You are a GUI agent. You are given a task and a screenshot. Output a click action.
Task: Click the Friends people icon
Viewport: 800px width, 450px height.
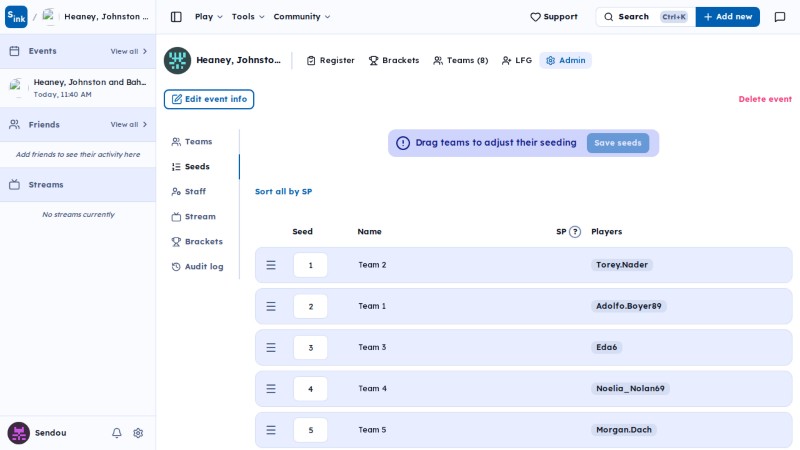click(14, 124)
